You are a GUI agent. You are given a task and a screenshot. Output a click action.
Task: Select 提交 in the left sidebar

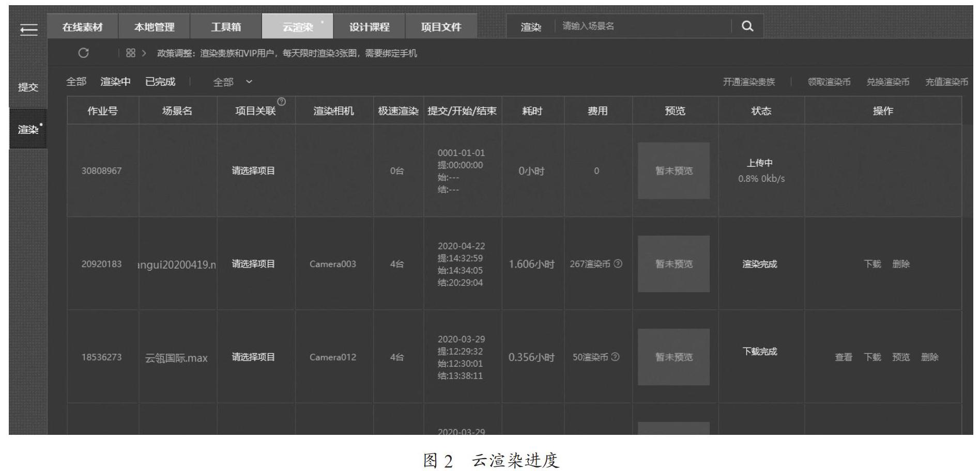pyautogui.click(x=28, y=87)
